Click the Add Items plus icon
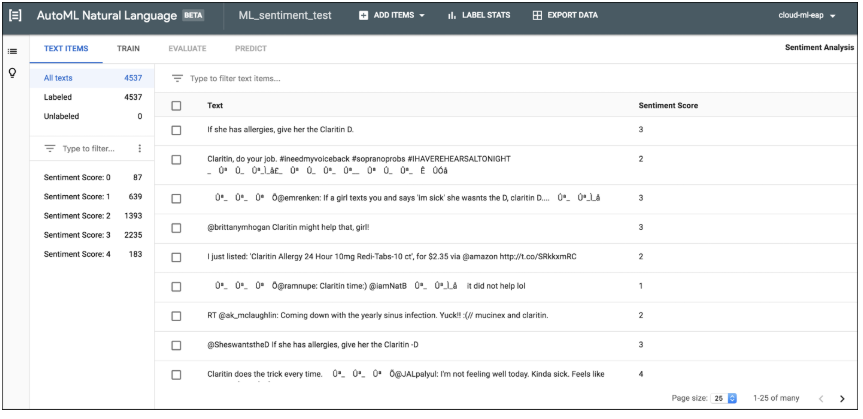Screen dimensions: 863x419 363,15
